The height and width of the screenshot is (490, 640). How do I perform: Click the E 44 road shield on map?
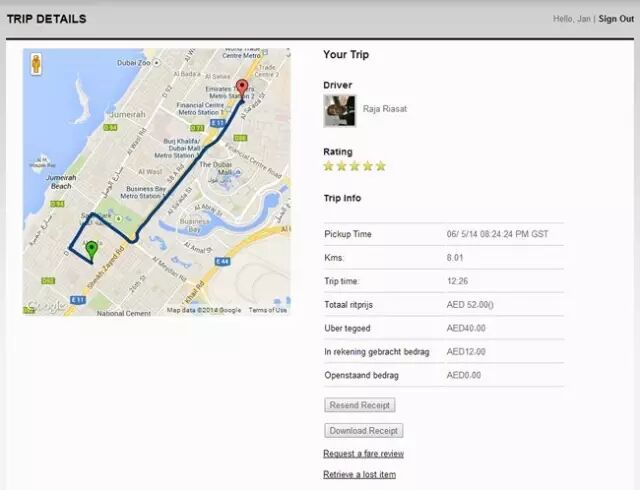pyautogui.click(x=222, y=261)
